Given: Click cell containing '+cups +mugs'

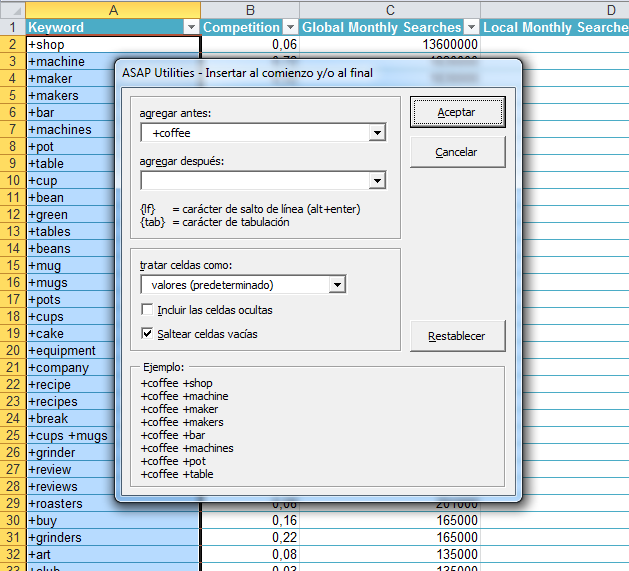Looking at the screenshot, I should [x=71, y=435].
